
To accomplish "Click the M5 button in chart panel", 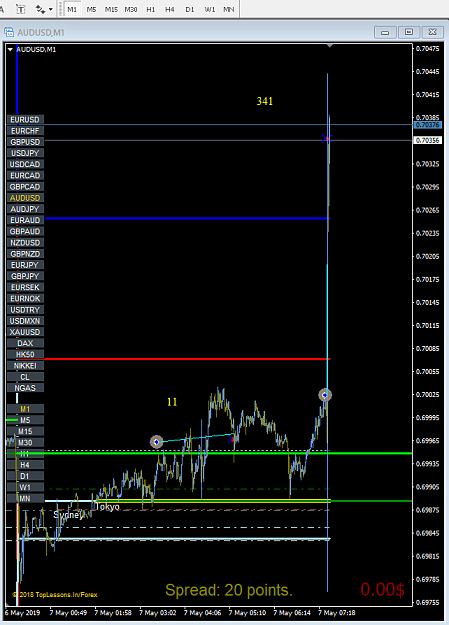I will pyautogui.click(x=25, y=420).
